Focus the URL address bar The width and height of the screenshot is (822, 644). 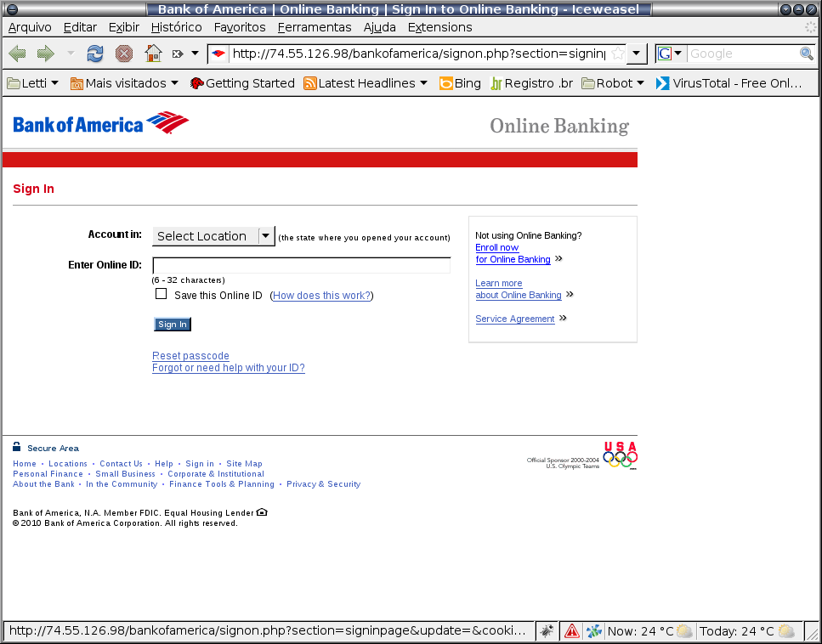419,54
